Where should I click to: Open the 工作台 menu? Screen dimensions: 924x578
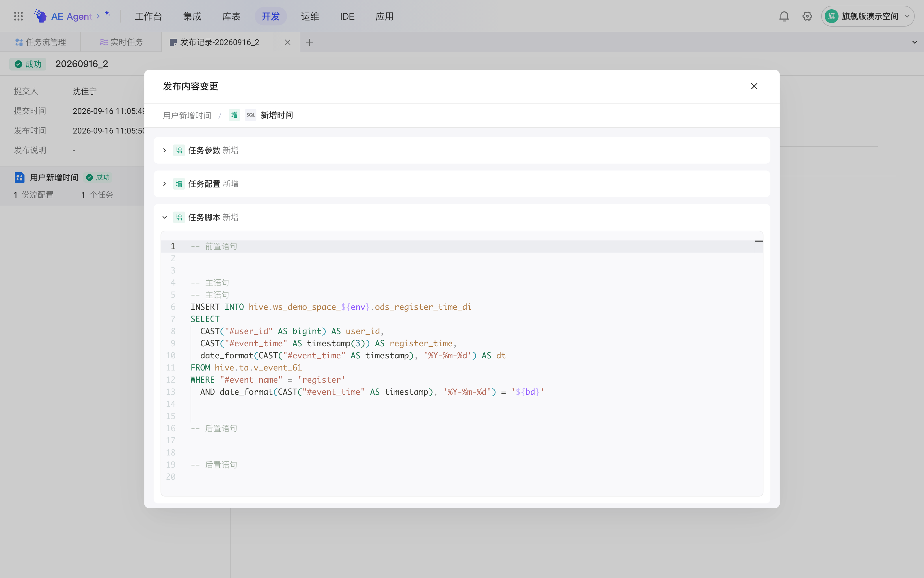pyautogui.click(x=148, y=16)
